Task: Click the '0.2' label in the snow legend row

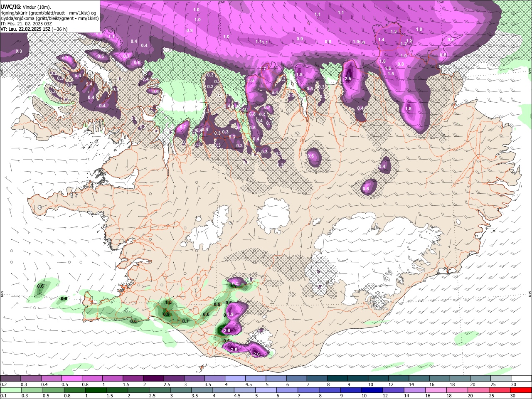Action: (3, 384)
